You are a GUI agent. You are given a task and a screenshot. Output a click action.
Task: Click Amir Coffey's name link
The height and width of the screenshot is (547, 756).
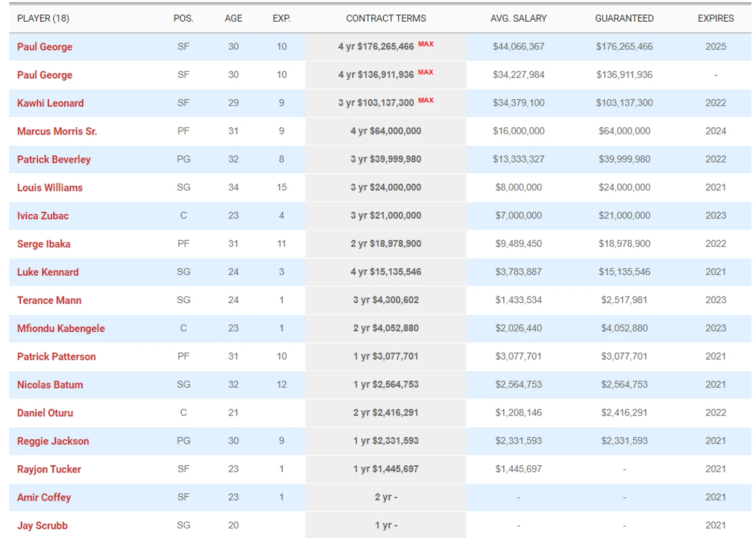[44, 497]
